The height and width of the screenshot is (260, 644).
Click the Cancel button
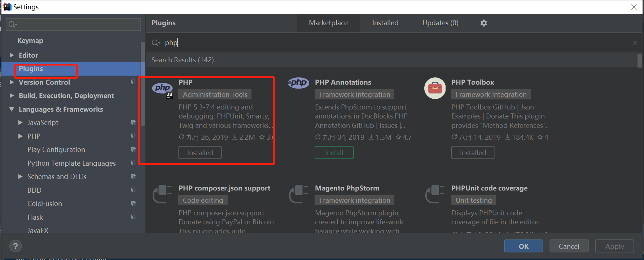pos(569,246)
